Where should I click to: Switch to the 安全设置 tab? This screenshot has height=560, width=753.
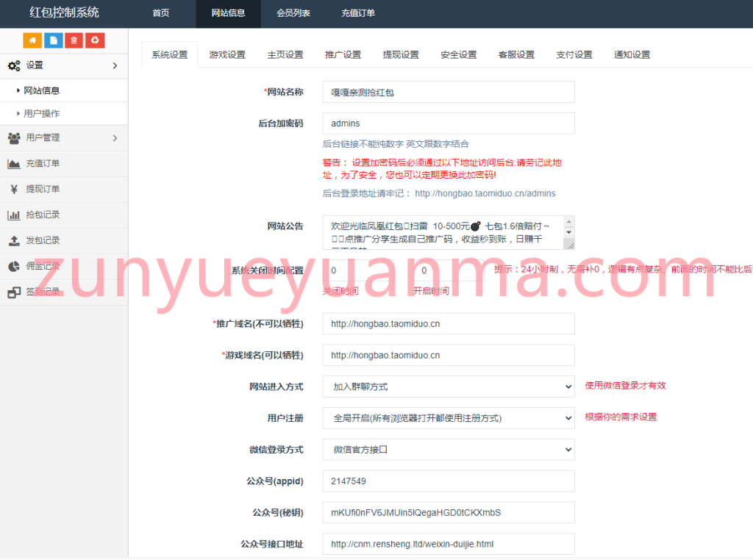(459, 54)
